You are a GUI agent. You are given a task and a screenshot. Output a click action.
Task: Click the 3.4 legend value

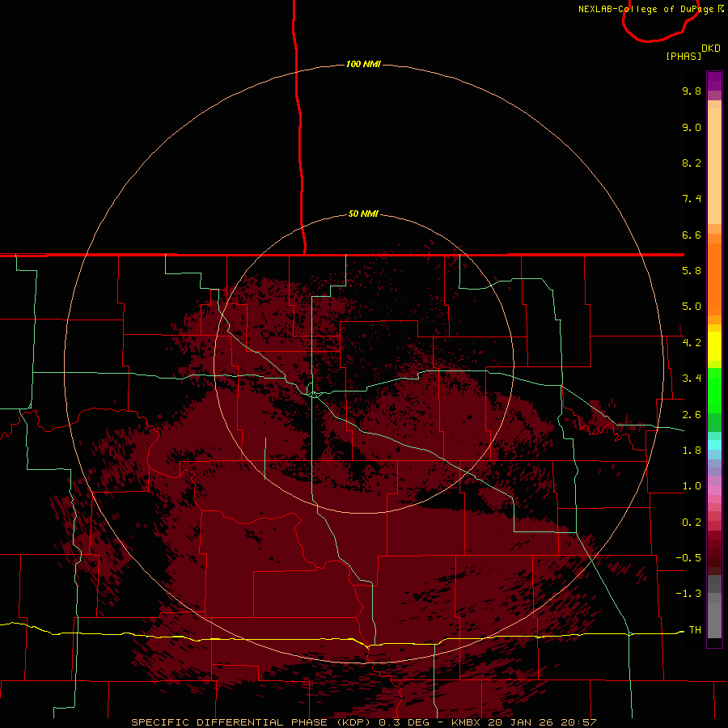692,379
